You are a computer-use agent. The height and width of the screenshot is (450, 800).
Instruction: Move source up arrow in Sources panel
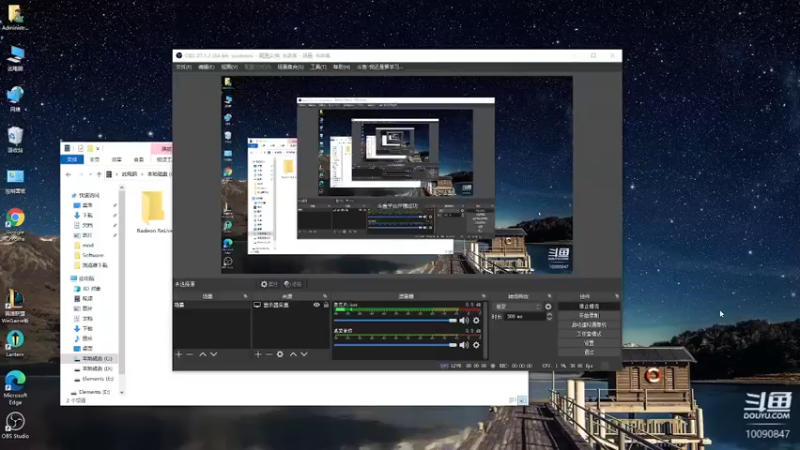293,354
